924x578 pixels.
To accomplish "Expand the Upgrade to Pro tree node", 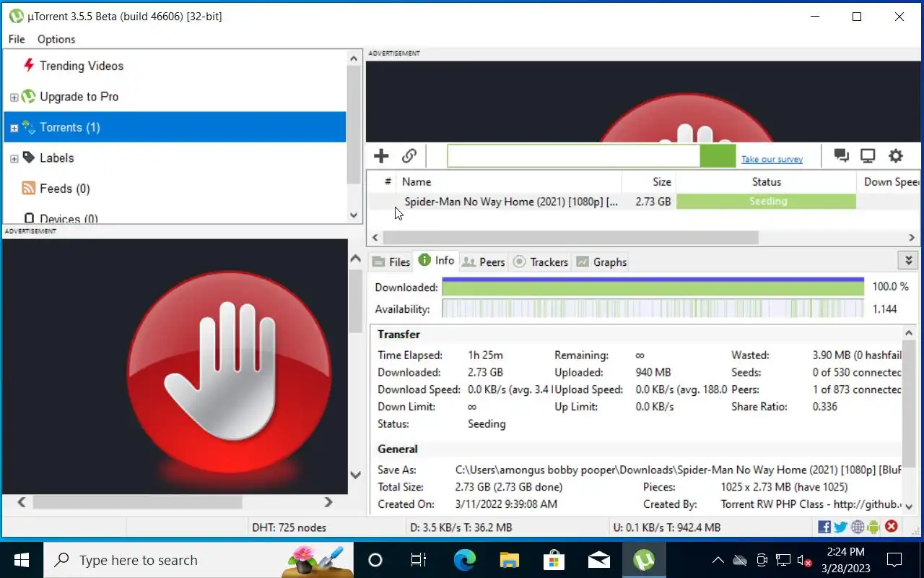I will [x=14, y=97].
